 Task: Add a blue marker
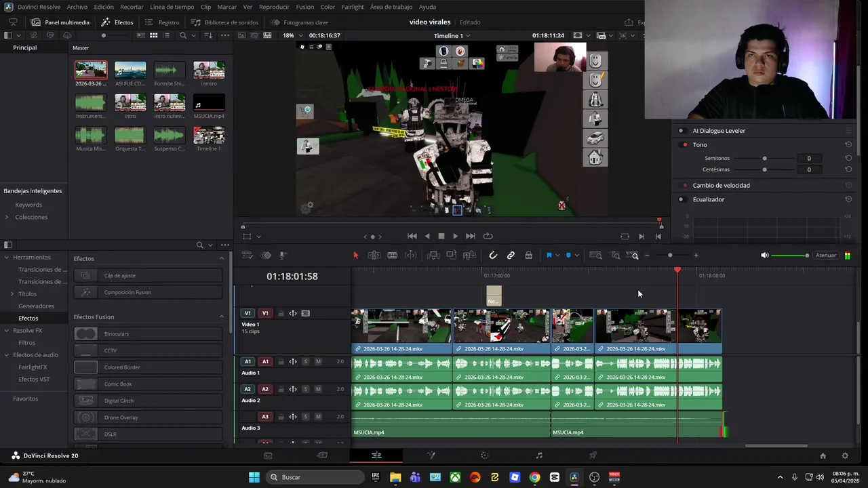click(x=568, y=256)
